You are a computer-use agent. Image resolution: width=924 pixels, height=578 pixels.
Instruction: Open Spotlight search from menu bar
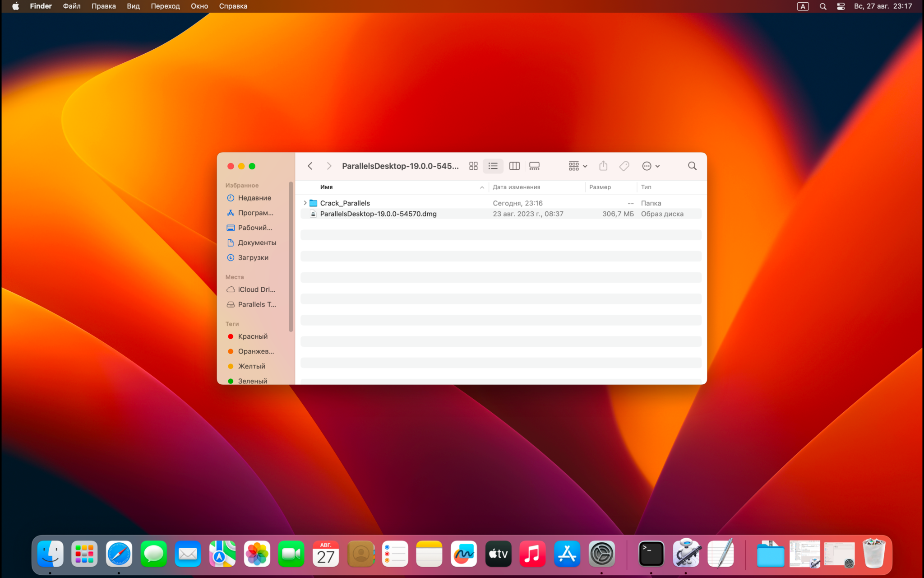[823, 6]
